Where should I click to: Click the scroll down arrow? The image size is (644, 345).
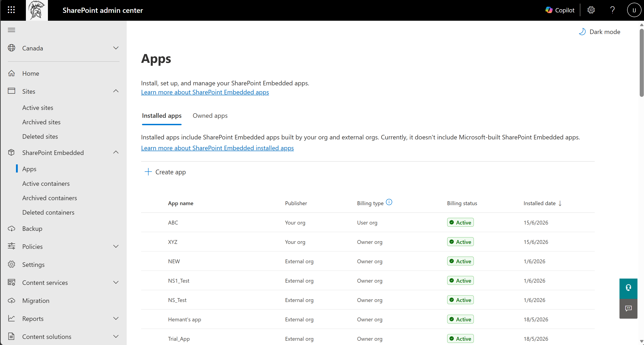tap(642, 341)
